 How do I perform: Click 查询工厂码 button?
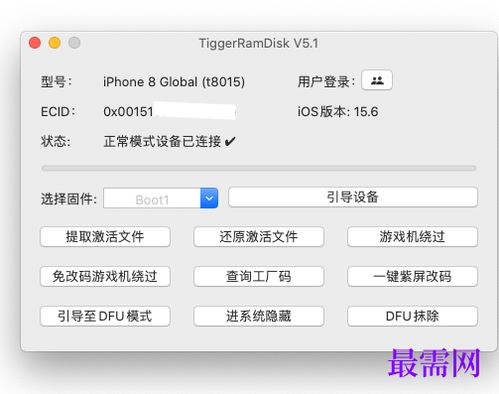[x=258, y=276]
